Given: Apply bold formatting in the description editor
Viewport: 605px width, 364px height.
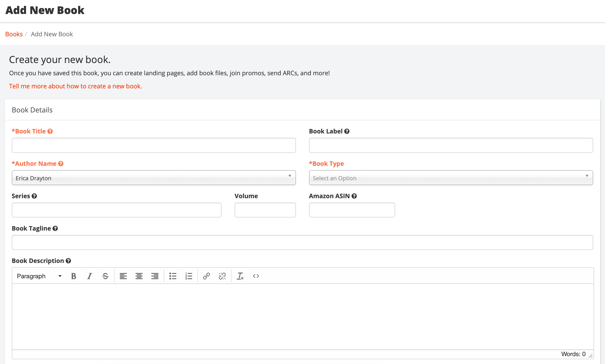Looking at the screenshot, I should [x=73, y=276].
